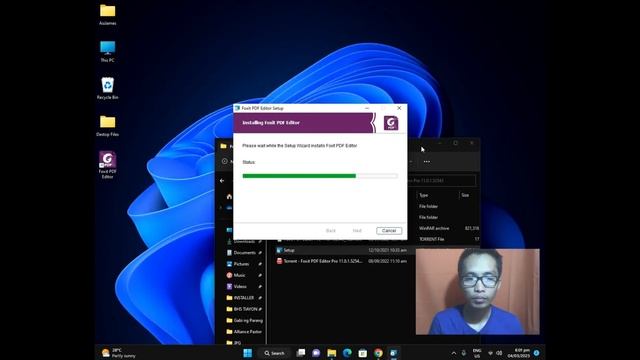
Task: Unpin the Music quick access pin
Action: point(260,275)
